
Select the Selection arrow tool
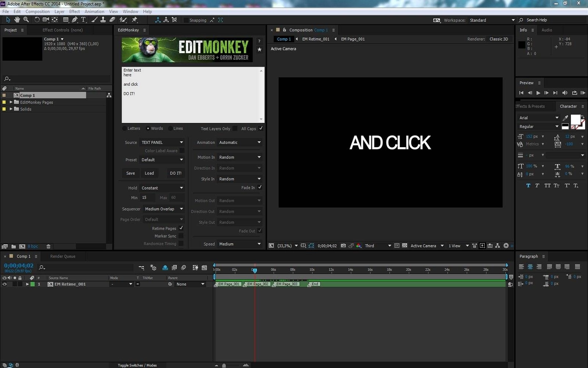[x=8, y=20]
